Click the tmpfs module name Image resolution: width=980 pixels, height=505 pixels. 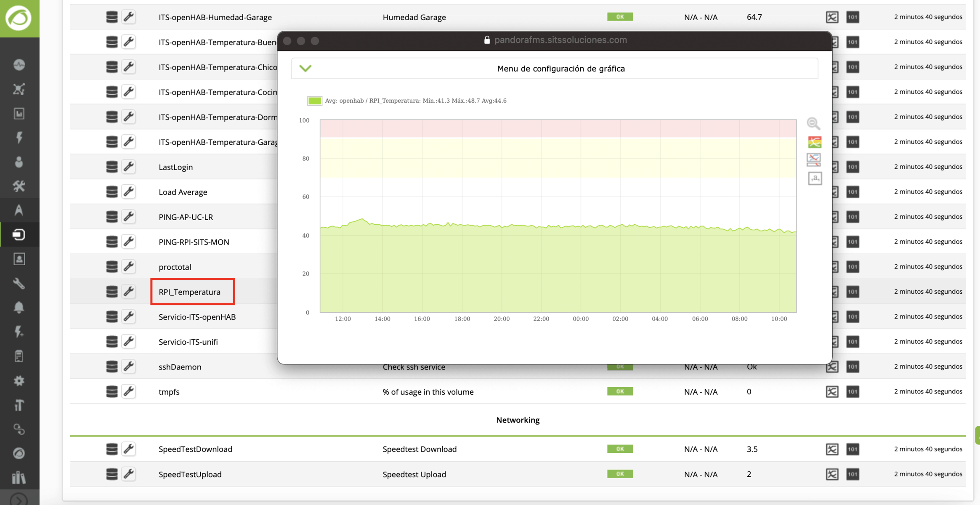(x=169, y=392)
